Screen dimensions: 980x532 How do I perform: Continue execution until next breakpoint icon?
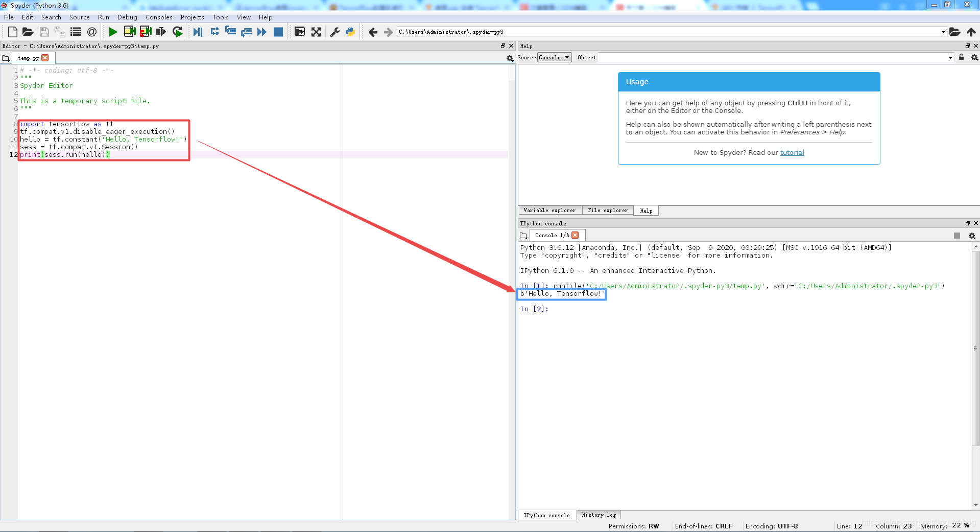(x=262, y=32)
